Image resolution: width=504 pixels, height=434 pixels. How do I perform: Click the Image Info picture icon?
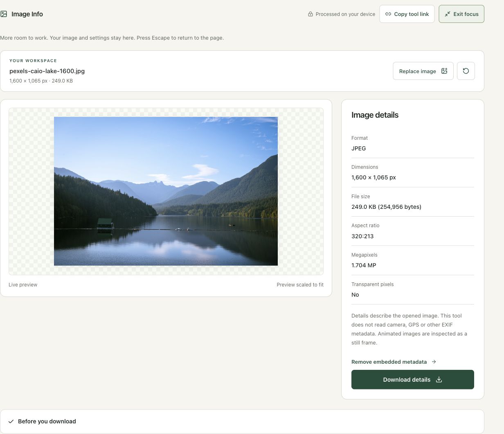(x=4, y=14)
